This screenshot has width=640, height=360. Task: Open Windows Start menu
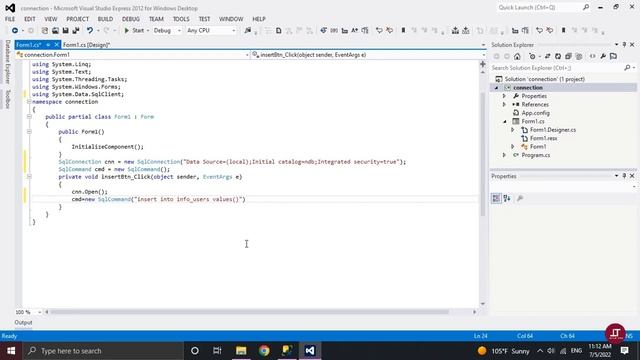[x=11, y=351]
